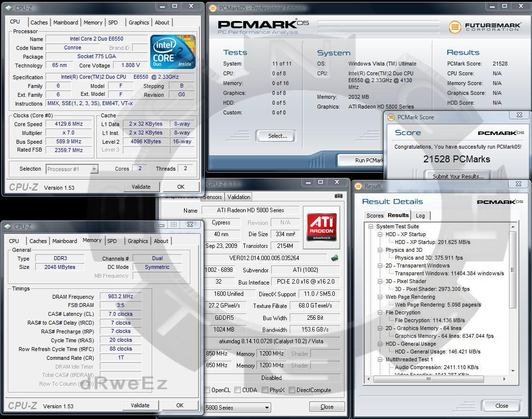Select Audio Compression: 2411.110 KB/s row
Image resolution: width=532 pixels, height=419 pixels.
point(437,367)
